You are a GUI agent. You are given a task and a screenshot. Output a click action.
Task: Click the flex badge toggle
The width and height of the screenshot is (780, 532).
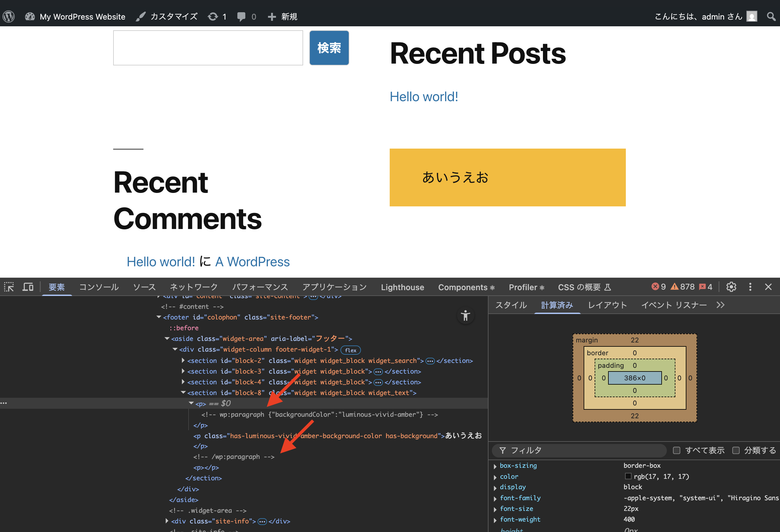tap(351, 350)
